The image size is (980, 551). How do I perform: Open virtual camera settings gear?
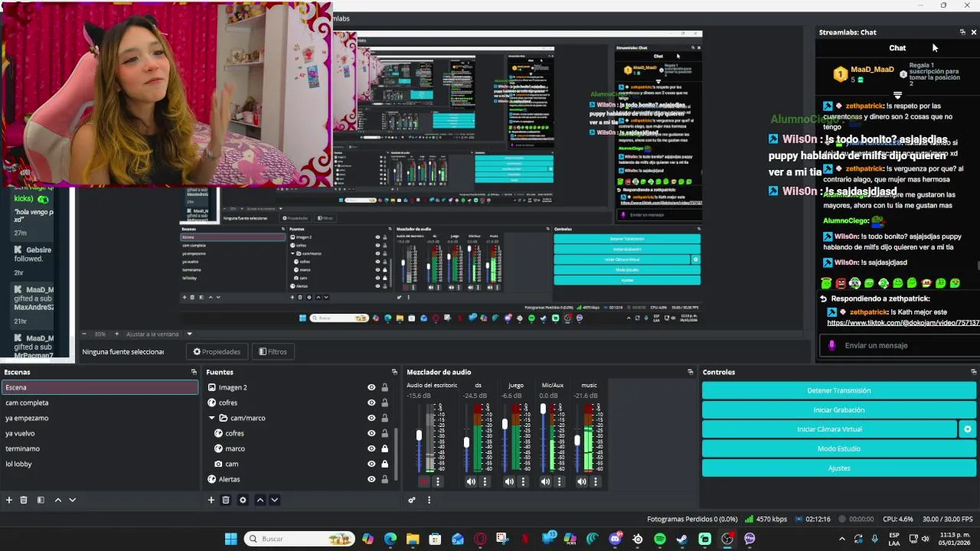point(968,429)
